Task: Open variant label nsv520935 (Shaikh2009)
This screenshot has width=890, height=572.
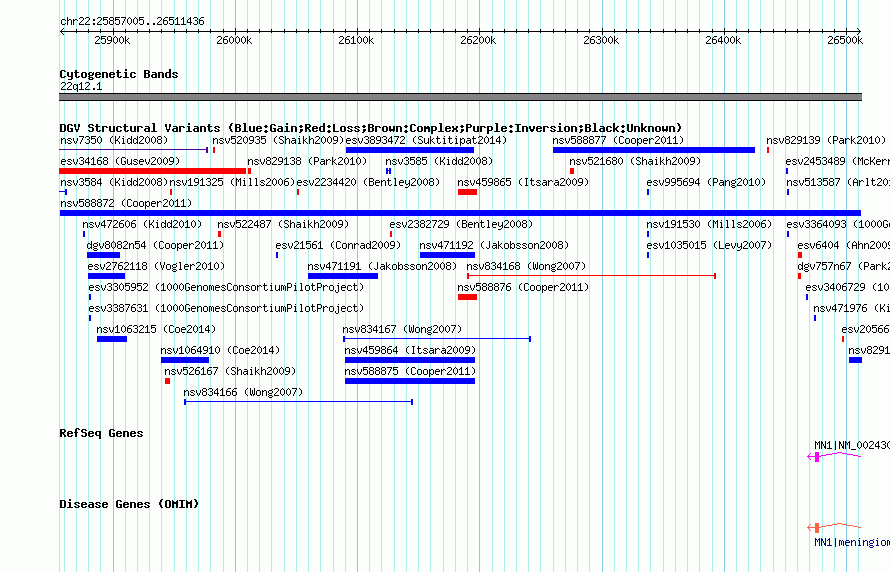Action: pos(278,140)
